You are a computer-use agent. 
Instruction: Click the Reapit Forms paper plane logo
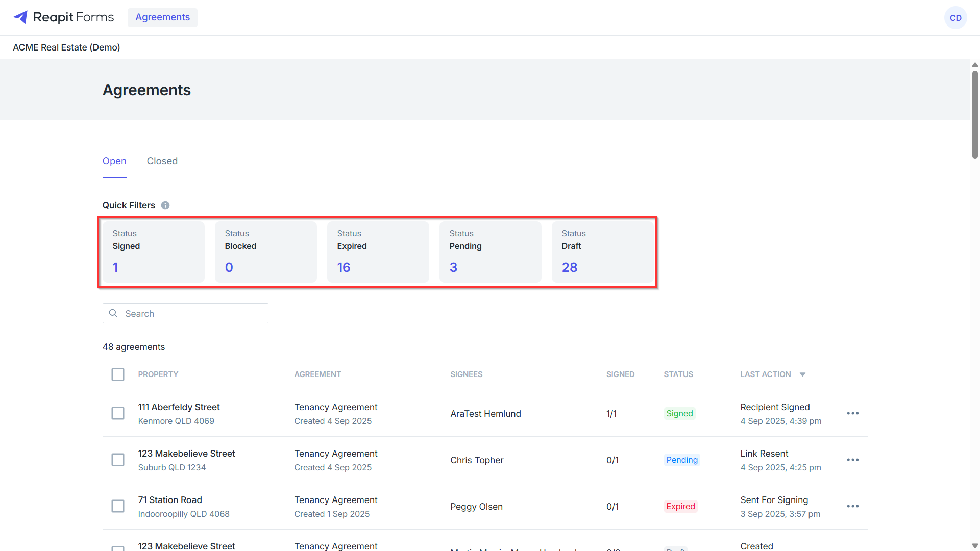[x=20, y=17]
